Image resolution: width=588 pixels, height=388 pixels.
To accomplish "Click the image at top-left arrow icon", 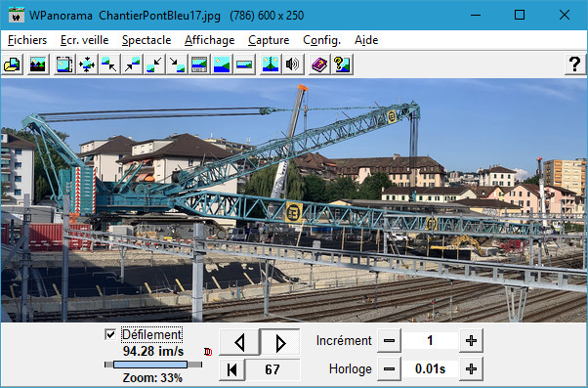I will (x=109, y=65).
